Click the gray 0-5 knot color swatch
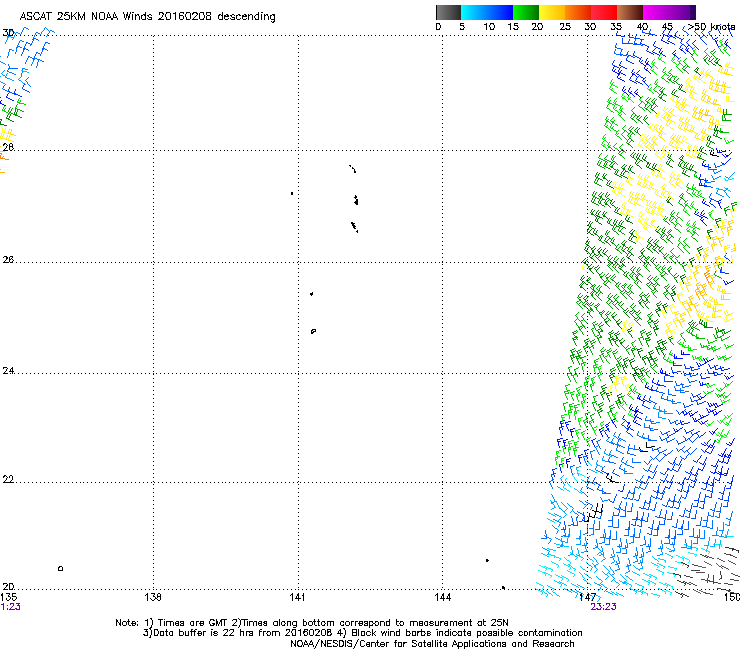 coord(448,12)
